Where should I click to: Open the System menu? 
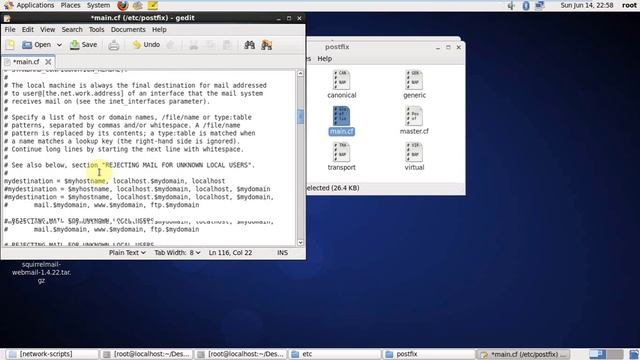pyautogui.click(x=98, y=5)
